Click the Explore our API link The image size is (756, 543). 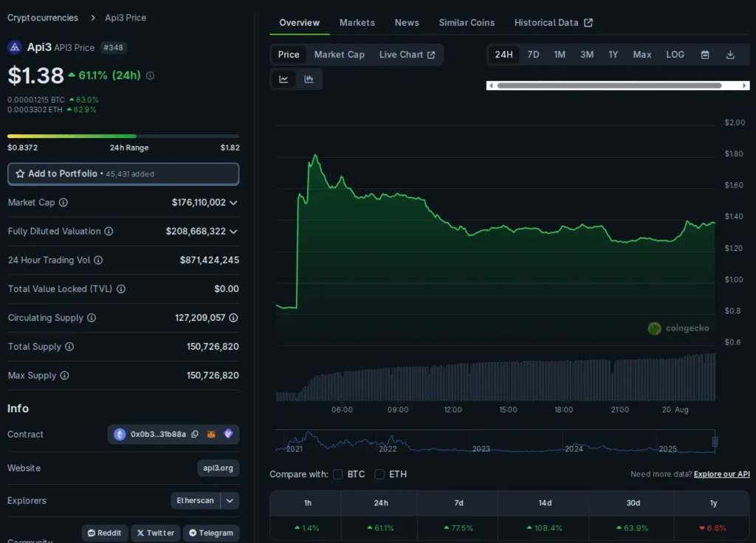[x=722, y=474]
